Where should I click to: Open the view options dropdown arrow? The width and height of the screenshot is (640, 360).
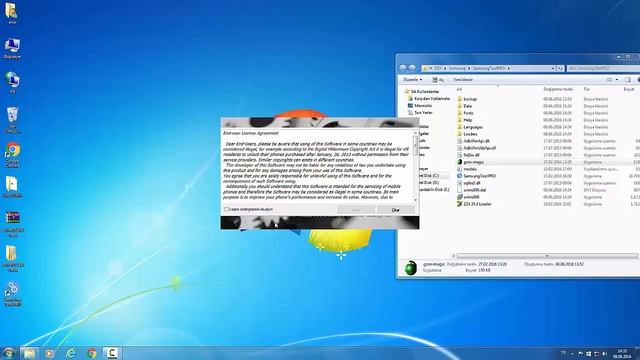tap(617, 80)
